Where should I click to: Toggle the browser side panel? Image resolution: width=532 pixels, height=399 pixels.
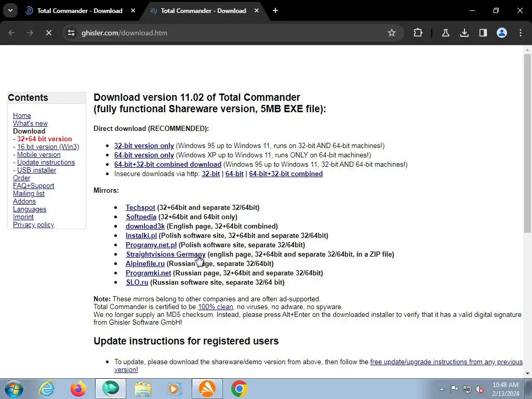pyautogui.click(x=483, y=33)
